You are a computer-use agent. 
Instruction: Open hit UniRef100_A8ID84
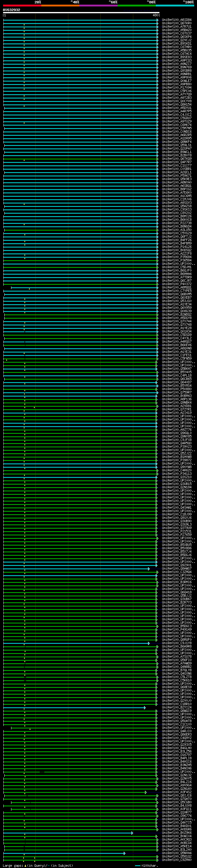click(x=177, y=20)
